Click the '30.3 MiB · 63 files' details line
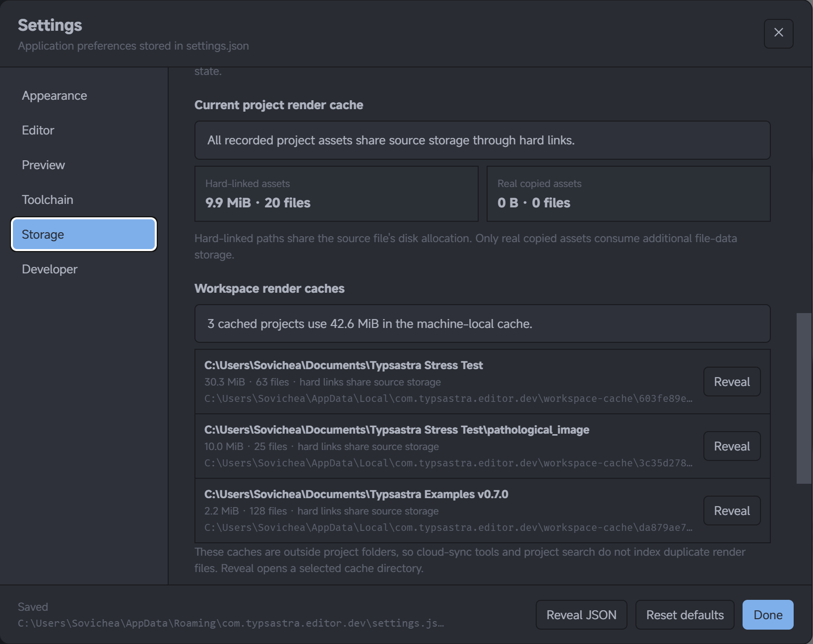Image resolution: width=813 pixels, height=644 pixels. [x=322, y=382]
